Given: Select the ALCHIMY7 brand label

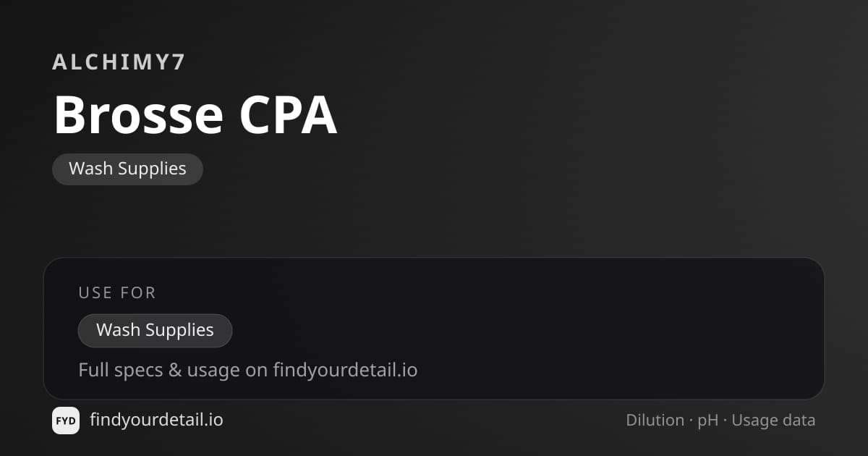Looking at the screenshot, I should [x=119, y=62].
